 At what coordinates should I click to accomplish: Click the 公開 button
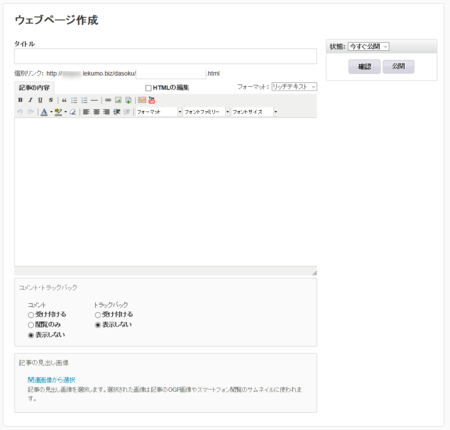tap(398, 67)
